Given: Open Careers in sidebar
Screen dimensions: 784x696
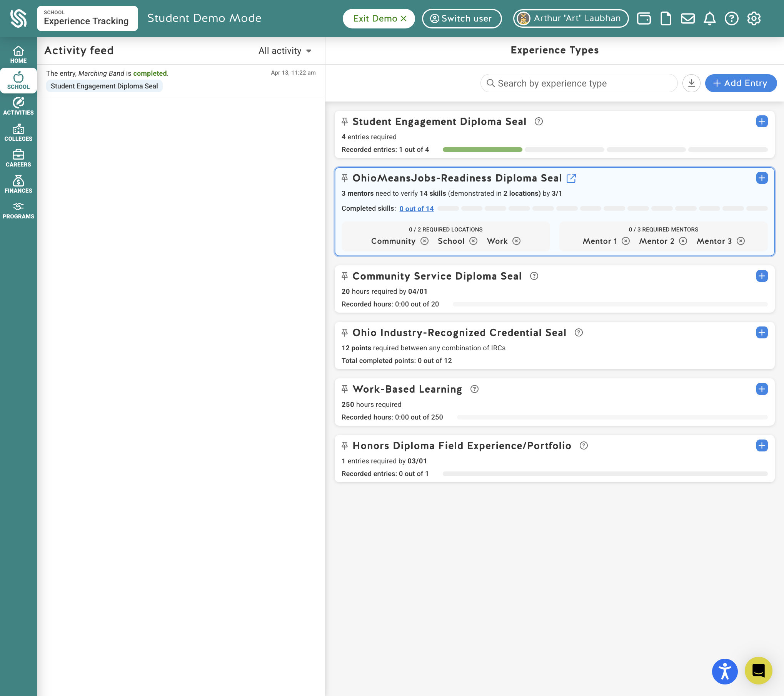Looking at the screenshot, I should (x=18, y=158).
